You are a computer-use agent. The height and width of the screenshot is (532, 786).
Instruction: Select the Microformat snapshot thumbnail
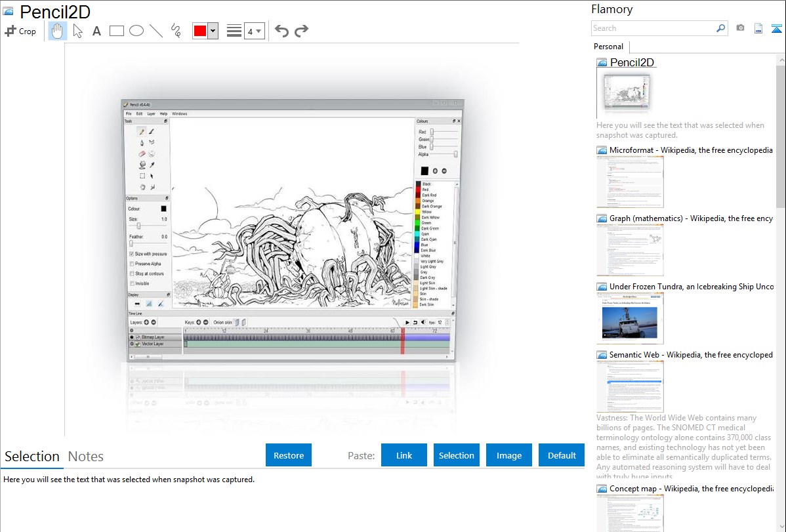coord(630,182)
